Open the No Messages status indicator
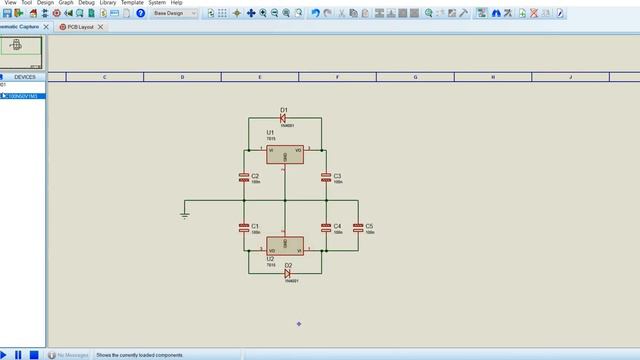This screenshot has height=360, width=640. (68, 355)
